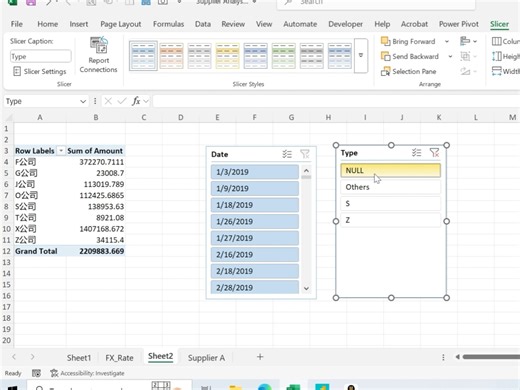520x390 pixels.
Task: Open Report Connections
Action: coord(98,55)
